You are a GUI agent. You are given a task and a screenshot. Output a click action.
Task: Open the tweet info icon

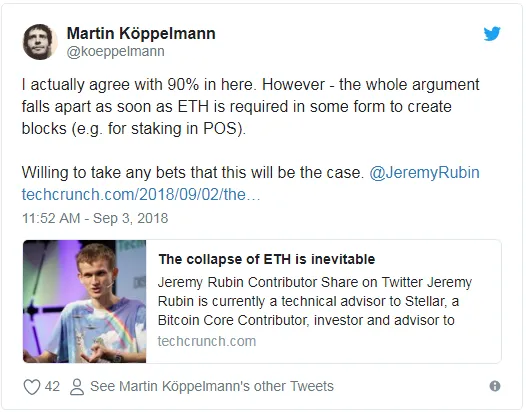pyautogui.click(x=495, y=386)
